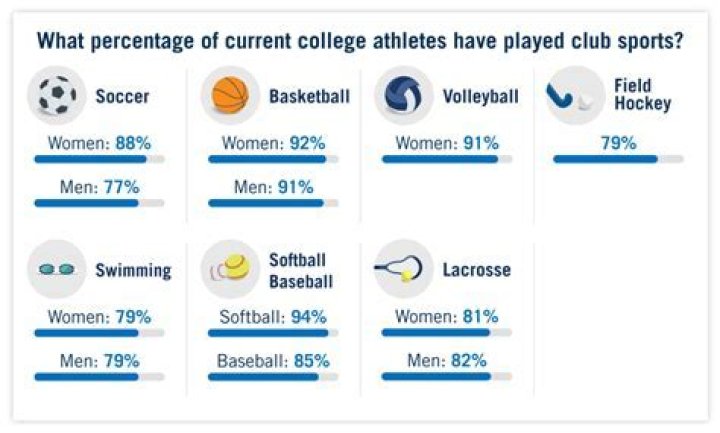Viewport: 720px width, 433px height.
Task: Click the soccer ball icon
Action: coord(56,95)
